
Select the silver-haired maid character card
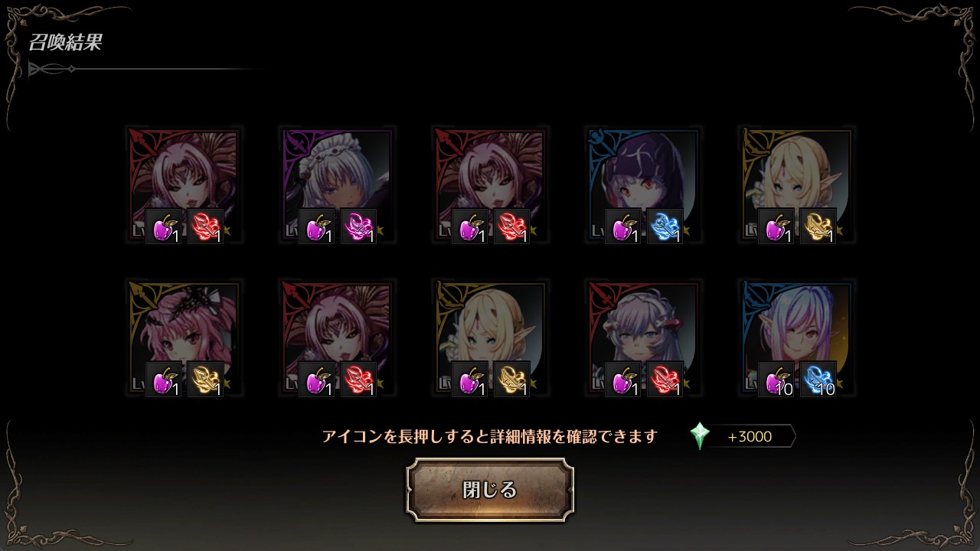click(337, 184)
